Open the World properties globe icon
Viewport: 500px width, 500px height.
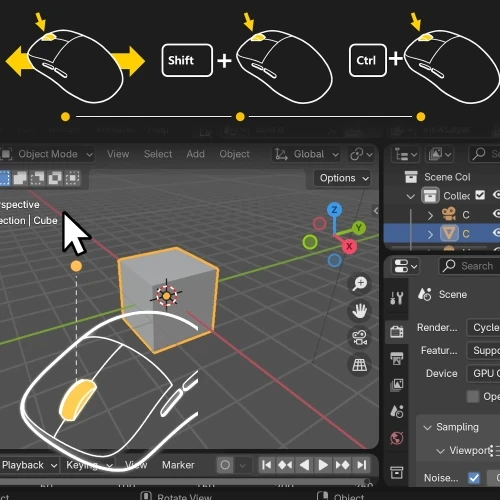pyautogui.click(x=397, y=438)
